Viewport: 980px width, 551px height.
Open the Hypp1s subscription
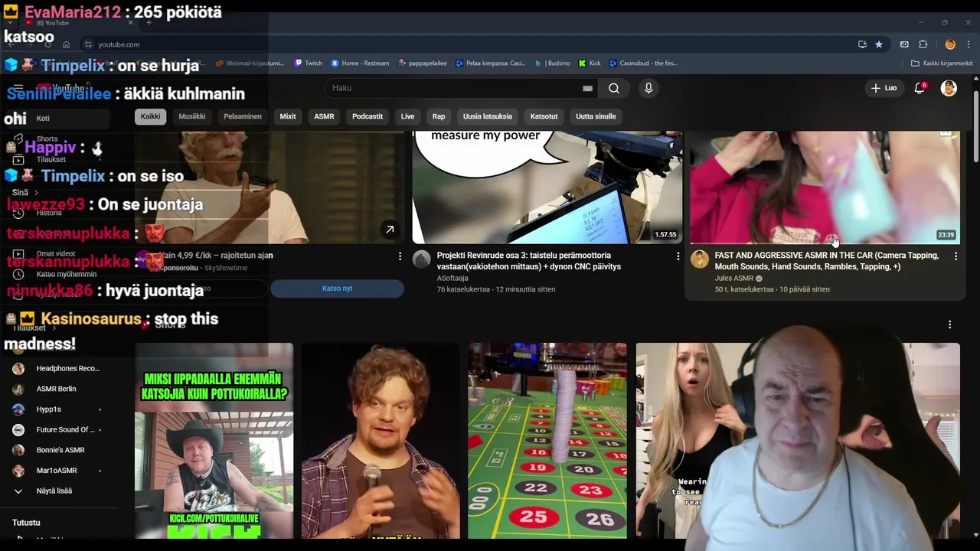click(x=57, y=409)
